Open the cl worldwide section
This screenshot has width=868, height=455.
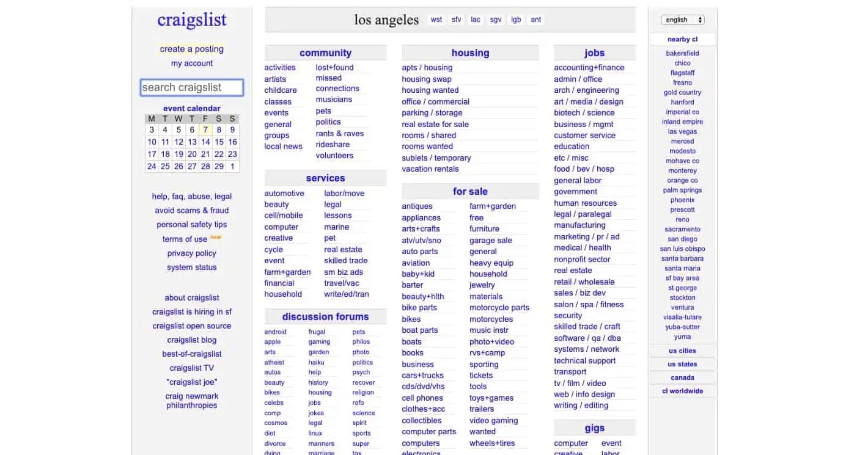point(682,391)
